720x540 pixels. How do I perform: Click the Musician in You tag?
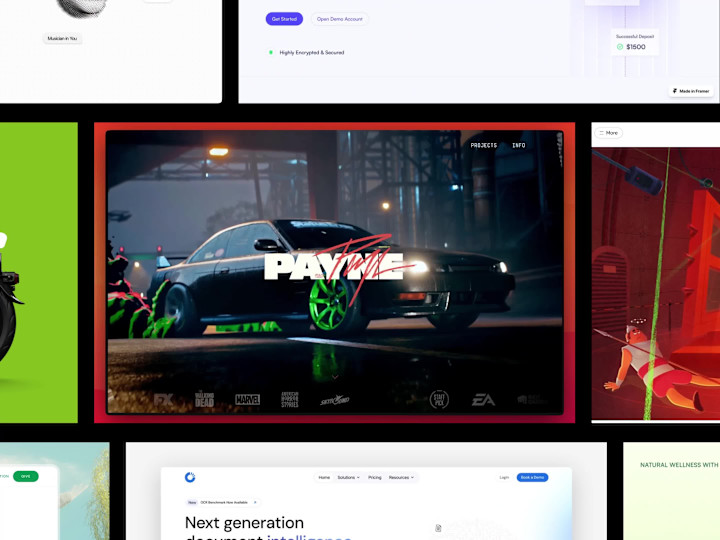coord(62,39)
